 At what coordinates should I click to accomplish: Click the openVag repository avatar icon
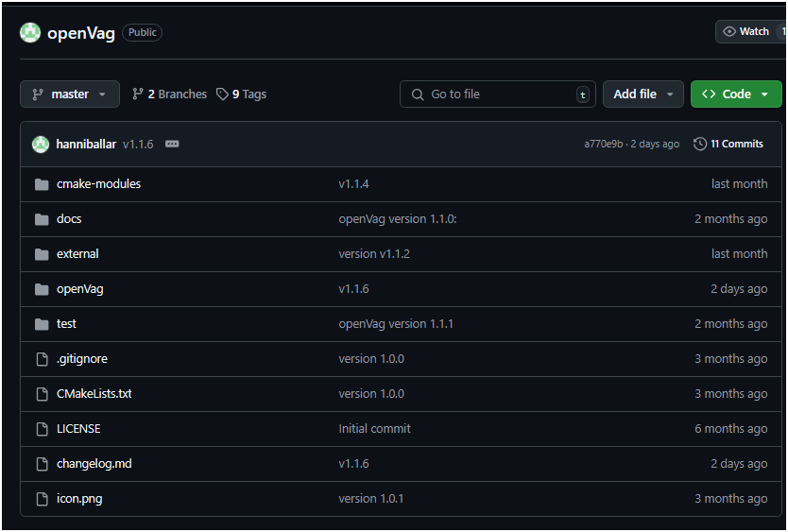pyautogui.click(x=30, y=33)
